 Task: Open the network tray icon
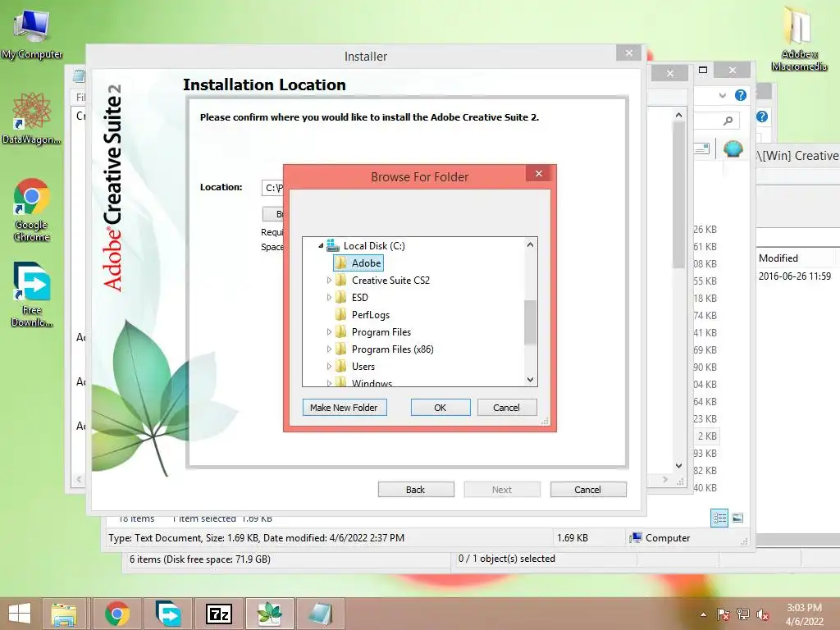click(743, 614)
